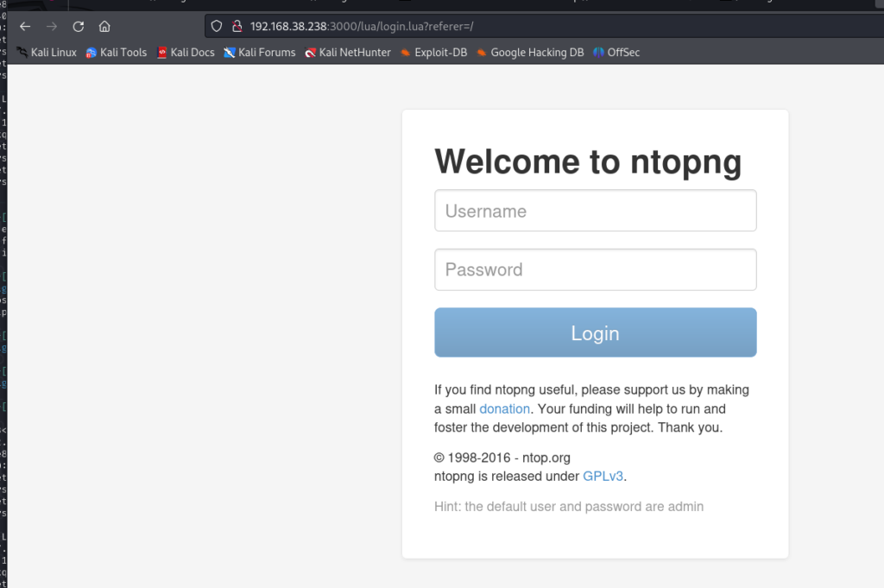This screenshot has width=884, height=588.
Task: Click the blue Login button
Action: (596, 332)
